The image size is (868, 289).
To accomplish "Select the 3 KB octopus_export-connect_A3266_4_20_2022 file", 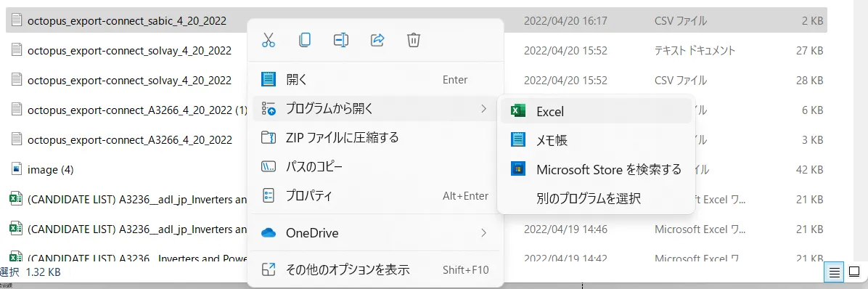I will coord(129,140).
